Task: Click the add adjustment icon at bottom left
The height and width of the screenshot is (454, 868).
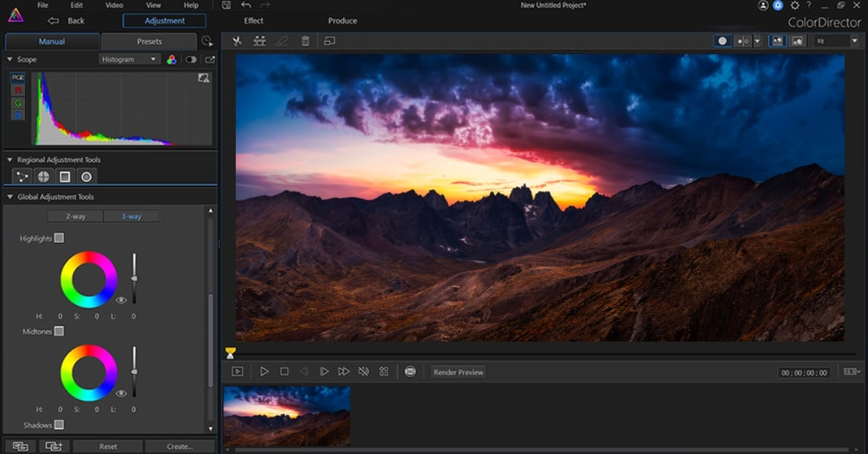Action: [53, 446]
